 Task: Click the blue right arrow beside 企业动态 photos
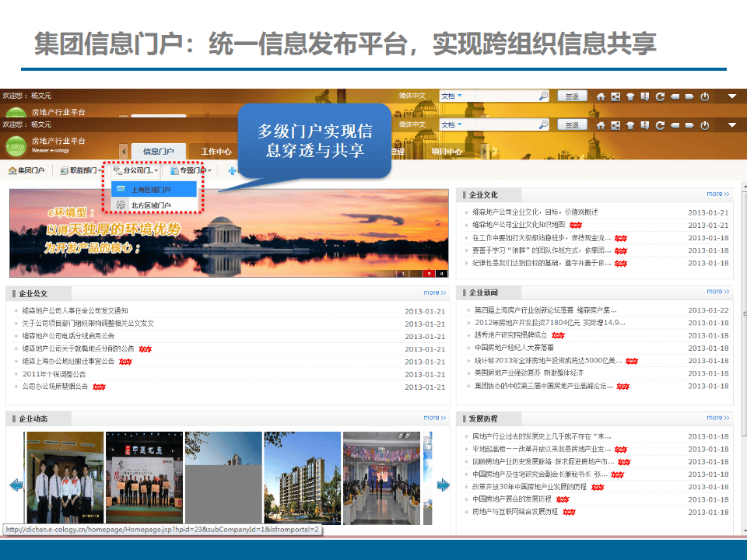coord(443,485)
